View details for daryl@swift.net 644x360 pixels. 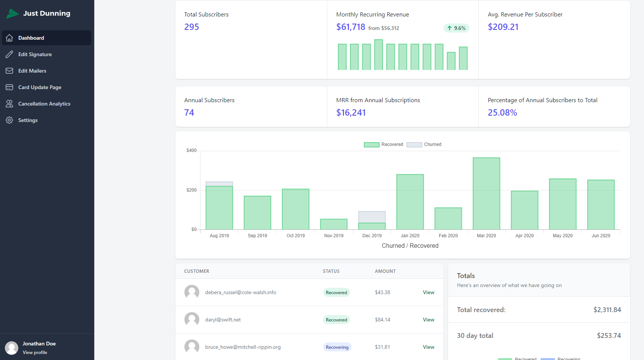pos(428,320)
